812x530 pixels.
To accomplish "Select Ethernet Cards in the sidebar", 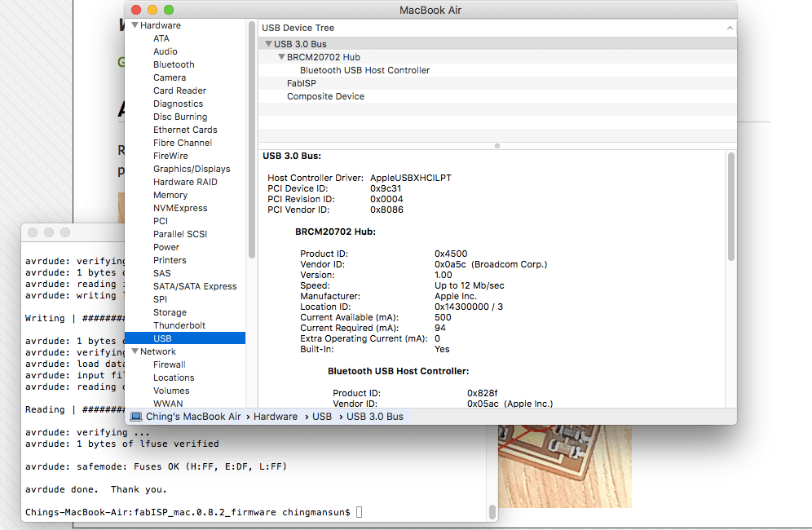I will coord(185,130).
